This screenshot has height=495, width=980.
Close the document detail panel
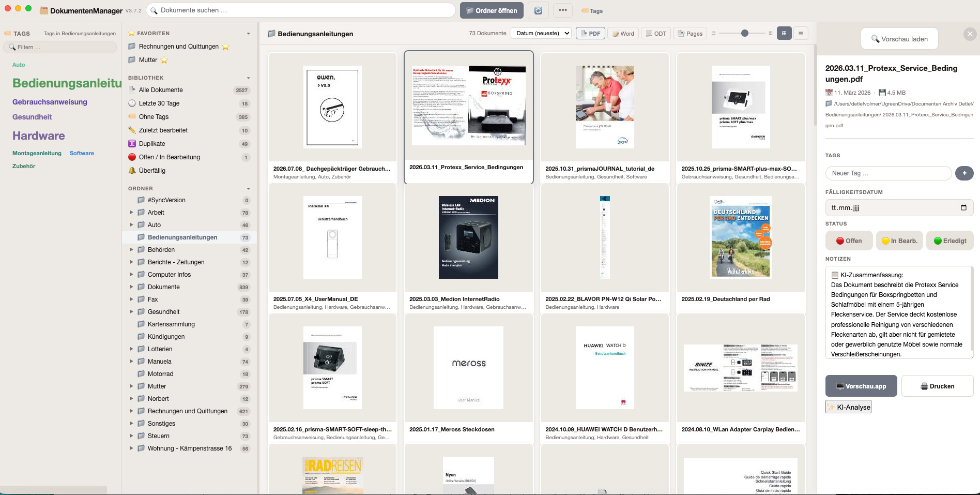point(970,34)
